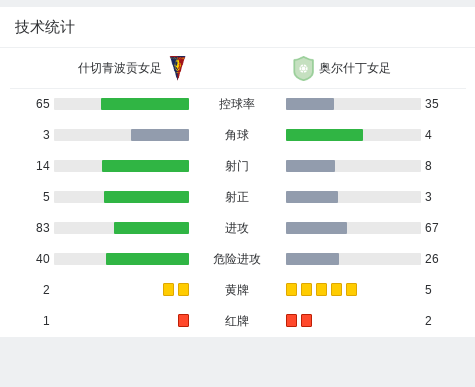Click the green 控球率 bar for the home team
This screenshot has height=387, width=475.
point(145,104)
